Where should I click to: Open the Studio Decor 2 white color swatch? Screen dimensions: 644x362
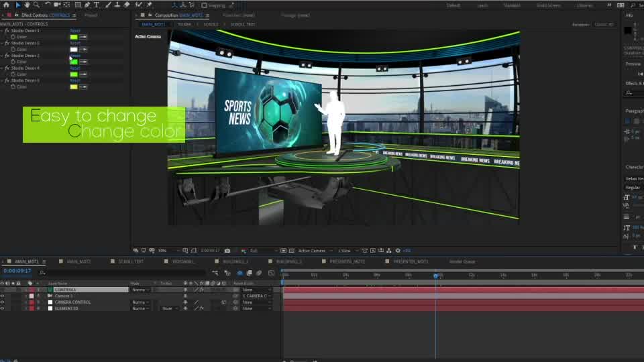tap(74, 49)
